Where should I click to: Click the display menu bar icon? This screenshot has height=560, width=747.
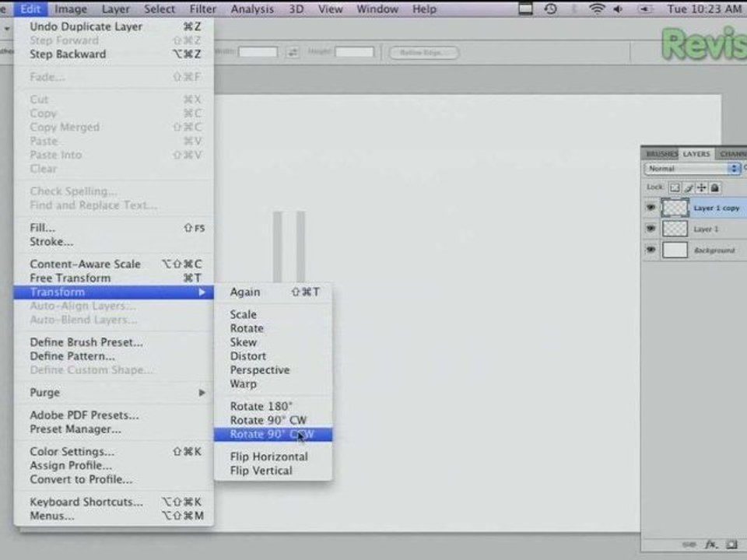tap(525, 9)
